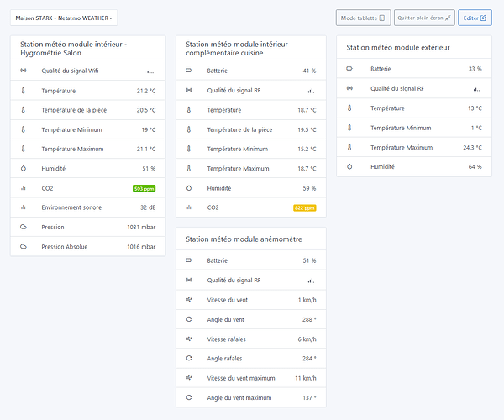Click the thermometer icon beside Salon Température
This screenshot has height=420, width=504.
pos(24,90)
